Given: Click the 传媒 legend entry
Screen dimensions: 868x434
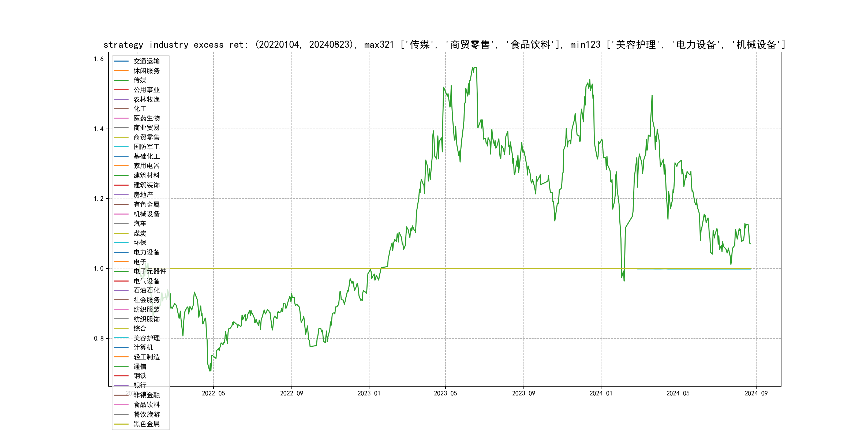Looking at the screenshot, I should coord(140,80).
